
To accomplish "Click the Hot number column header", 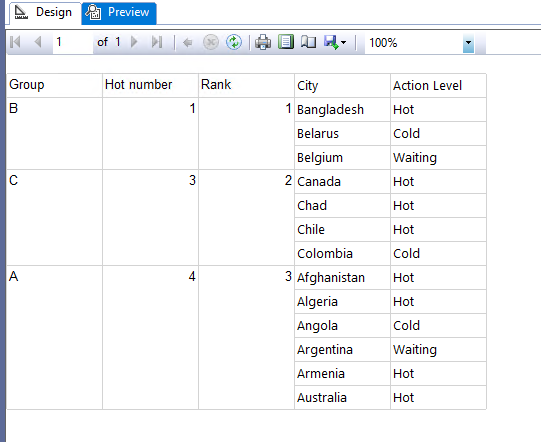I will pos(150,85).
